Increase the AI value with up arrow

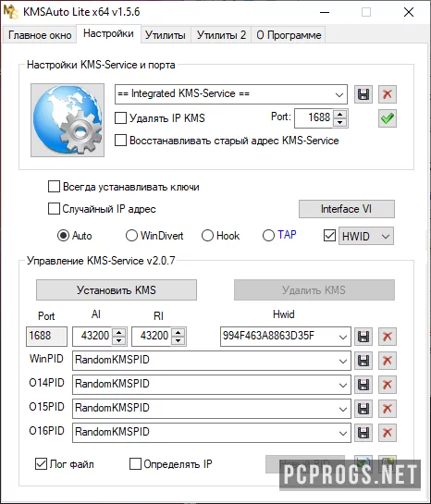119,332
